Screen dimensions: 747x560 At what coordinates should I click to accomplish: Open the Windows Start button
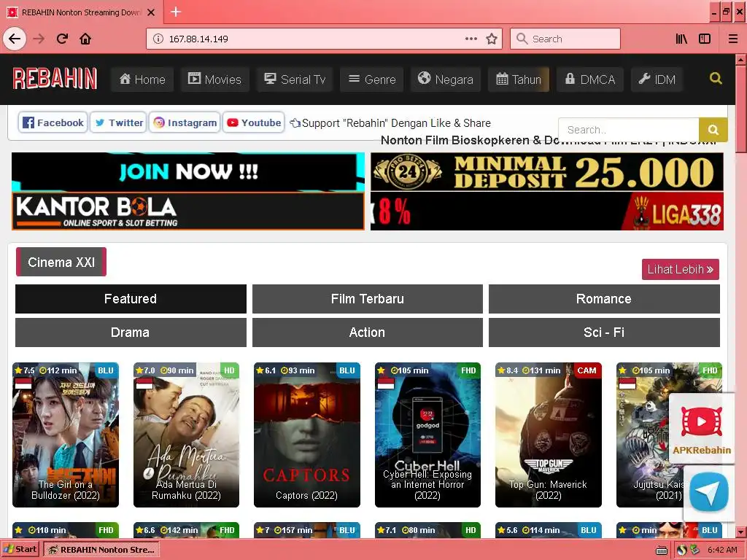(20, 550)
